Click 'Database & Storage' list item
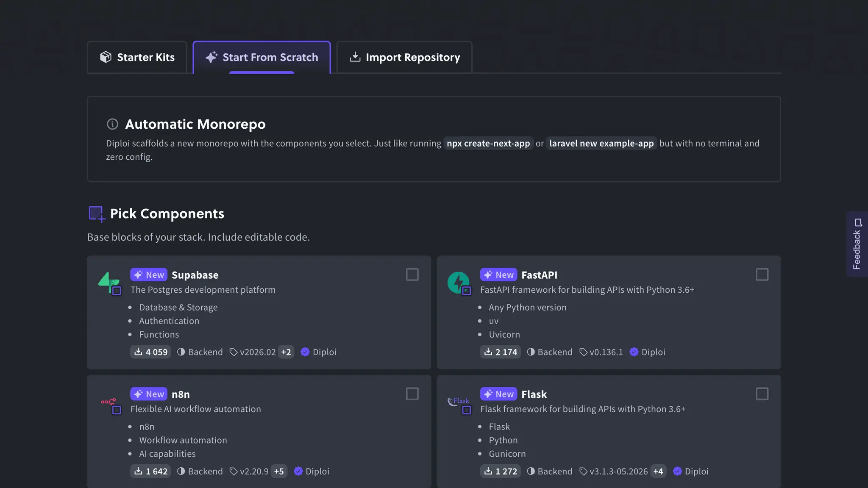 click(178, 308)
